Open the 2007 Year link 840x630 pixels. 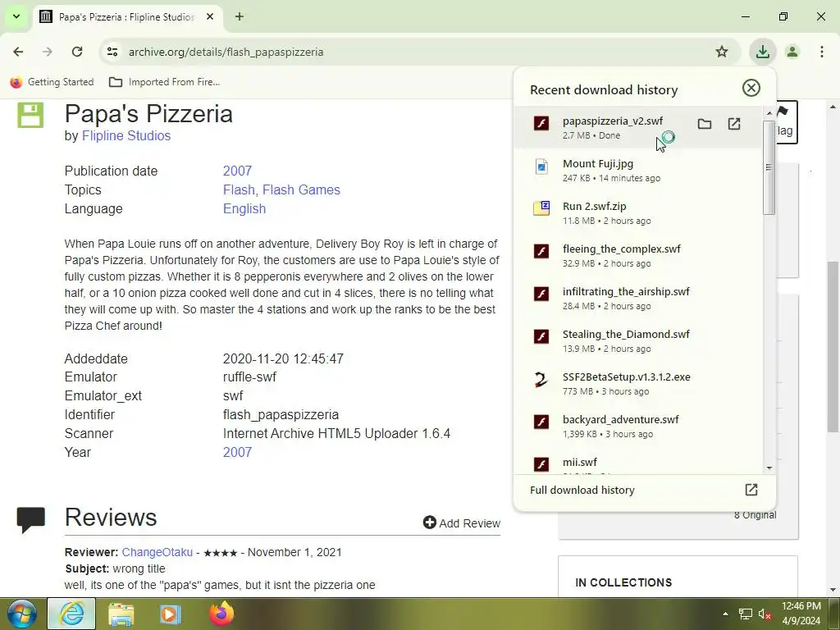pos(237,452)
